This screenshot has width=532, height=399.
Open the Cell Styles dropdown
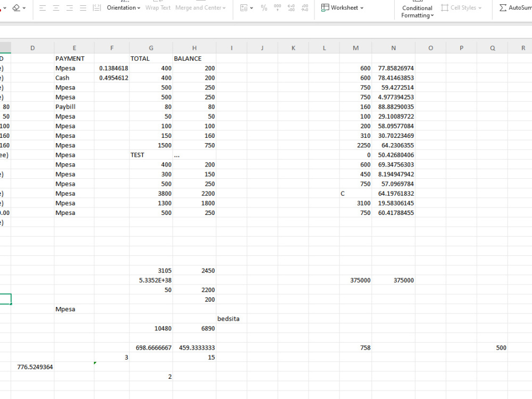pyautogui.click(x=461, y=7)
